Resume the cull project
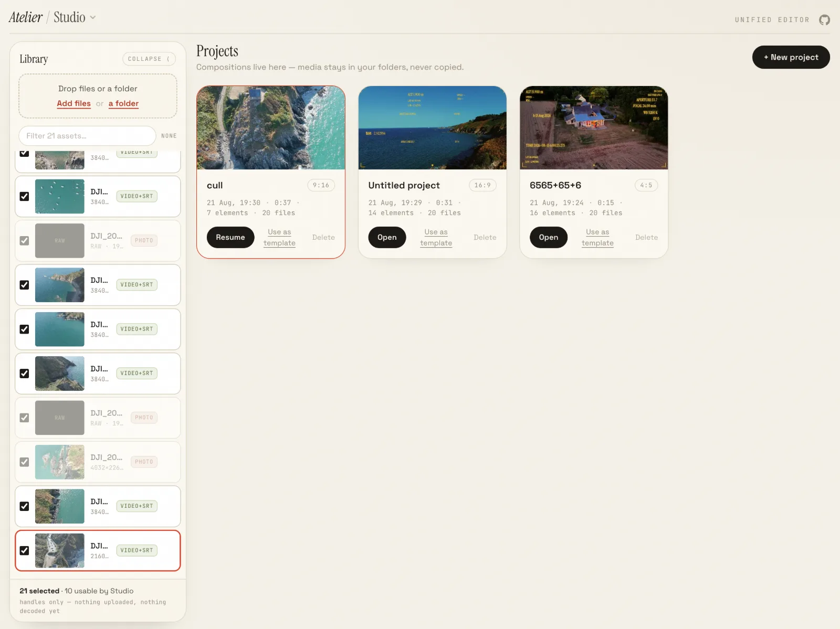This screenshot has width=840, height=629. coord(230,237)
